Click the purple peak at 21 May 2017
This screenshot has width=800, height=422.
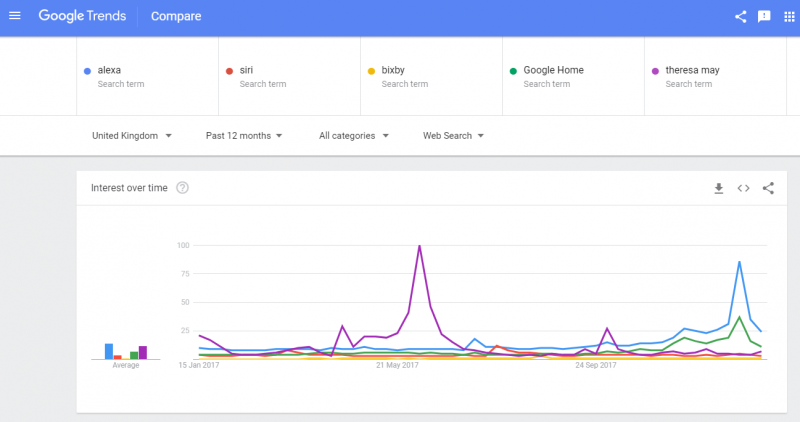[x=419, y=246]
